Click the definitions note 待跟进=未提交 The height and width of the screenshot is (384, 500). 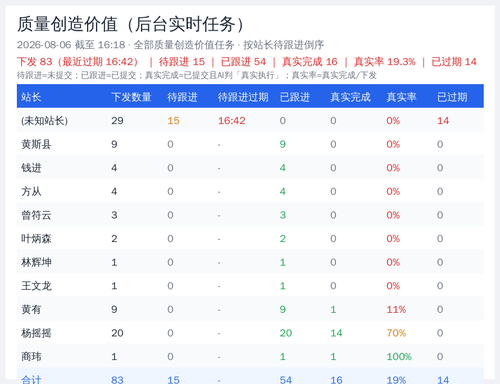[45, 75]
